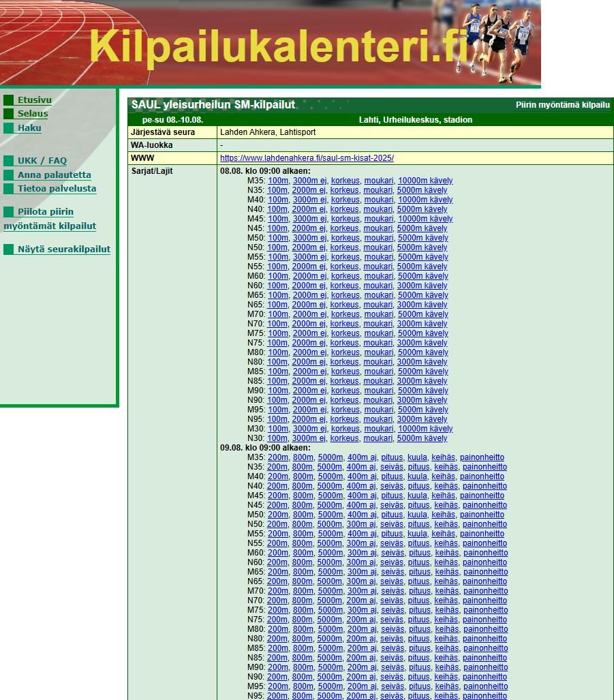
Task: Open M35 200m event on 09.08.
Action: 278,457
